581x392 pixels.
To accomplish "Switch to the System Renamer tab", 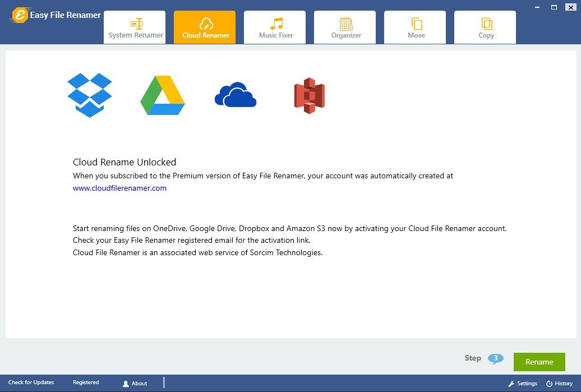I will coord(135,27).
